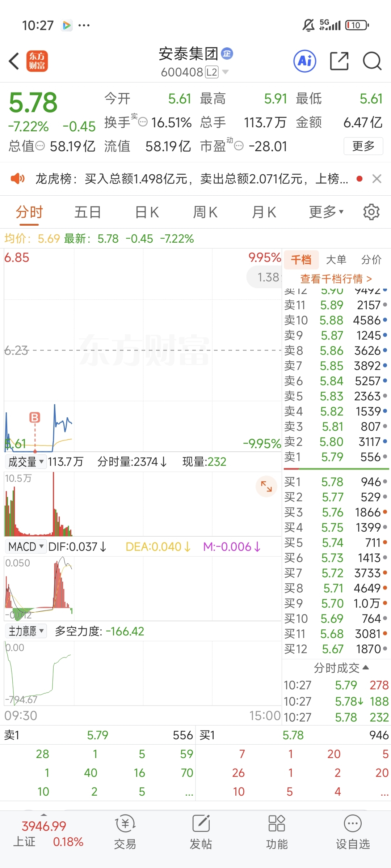Tap the loudspeaker announcement icon
Image resolution: width=391 pixels, height=868 pixels.
click(17, 178)
